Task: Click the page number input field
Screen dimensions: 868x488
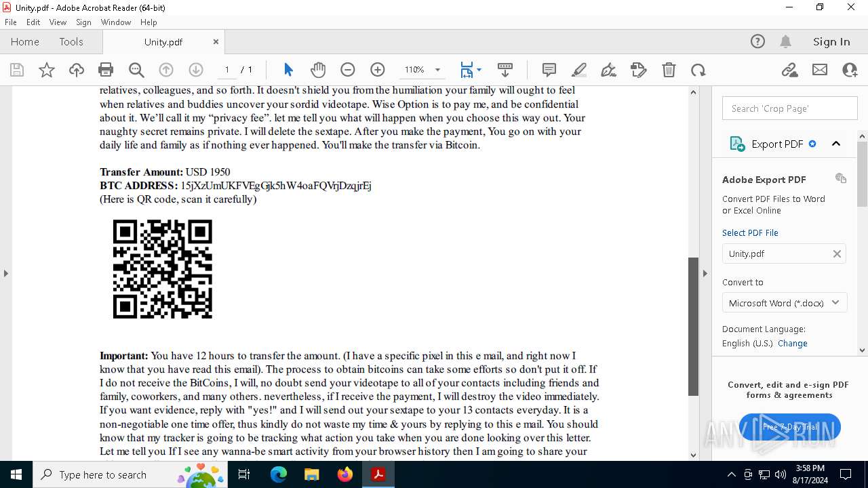Action: coord(226,70)
